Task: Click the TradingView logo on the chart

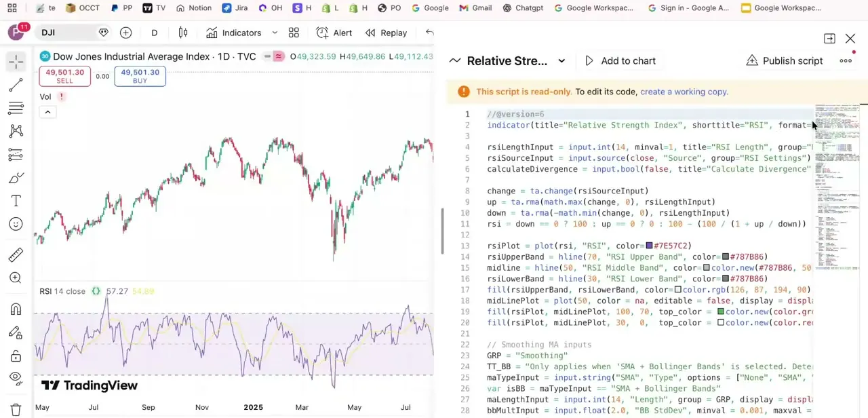Action: point(90,385)
